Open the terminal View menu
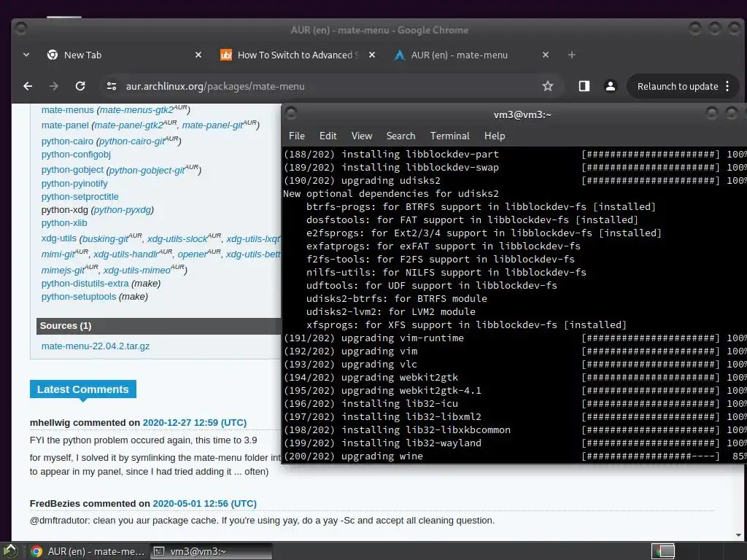The height and width of the screenshot is (560, 747). point(362,136)
